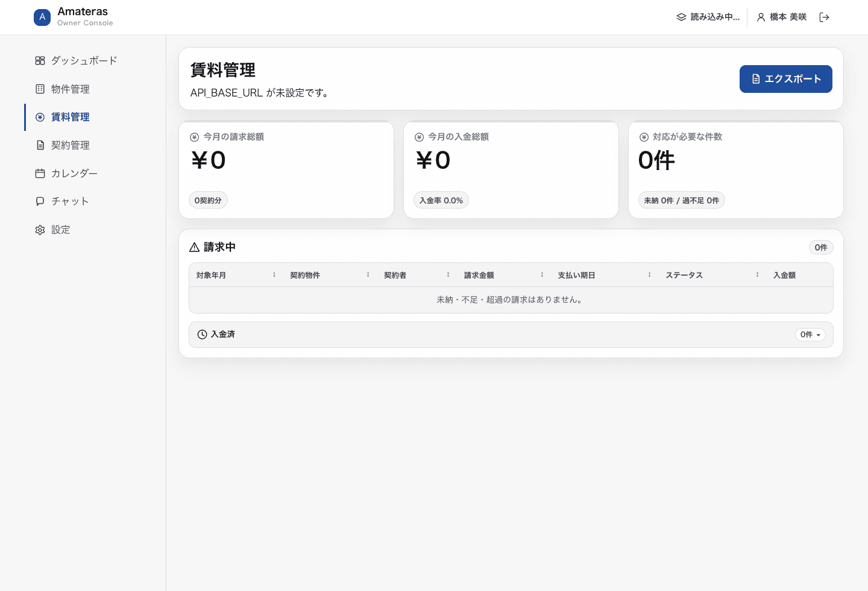
Task: Click the ステータス column header
Action: pyautogui.click(x=684, y=275)
